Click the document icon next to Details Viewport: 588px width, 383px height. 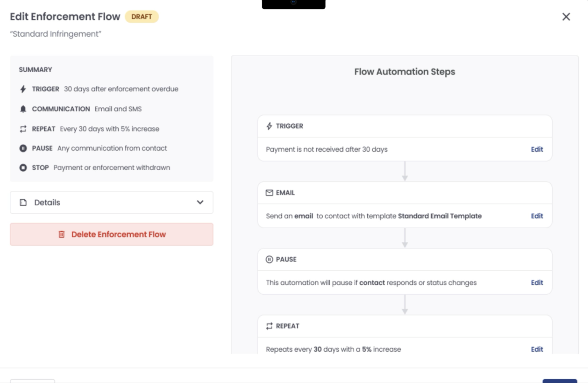click(23, 202)
